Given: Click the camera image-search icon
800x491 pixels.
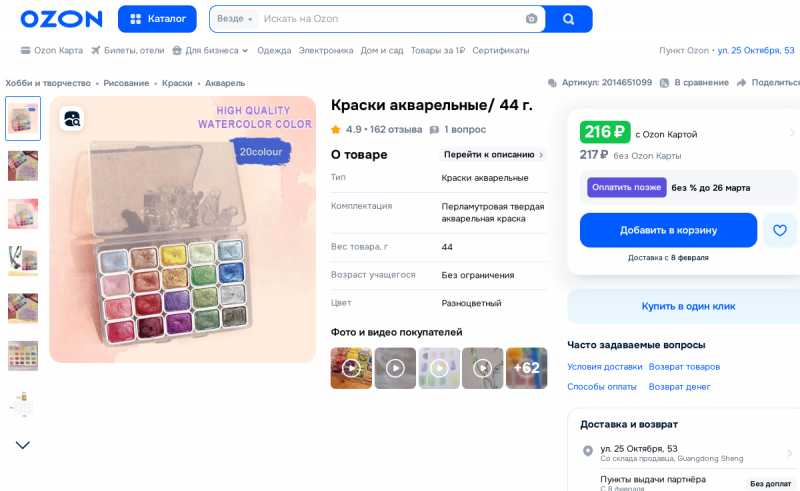Looking at the screenshot, I should 531,19.
